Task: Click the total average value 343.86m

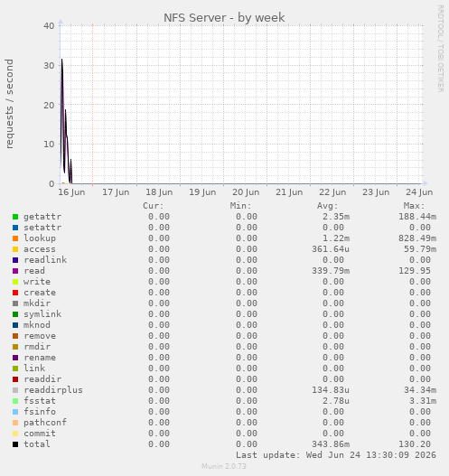Action: (331, 444)
